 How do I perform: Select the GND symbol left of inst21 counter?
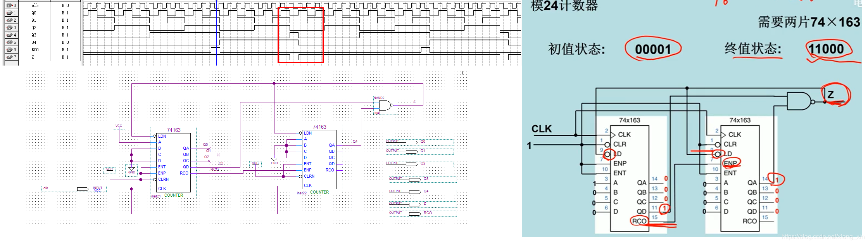tap(131, 170)
